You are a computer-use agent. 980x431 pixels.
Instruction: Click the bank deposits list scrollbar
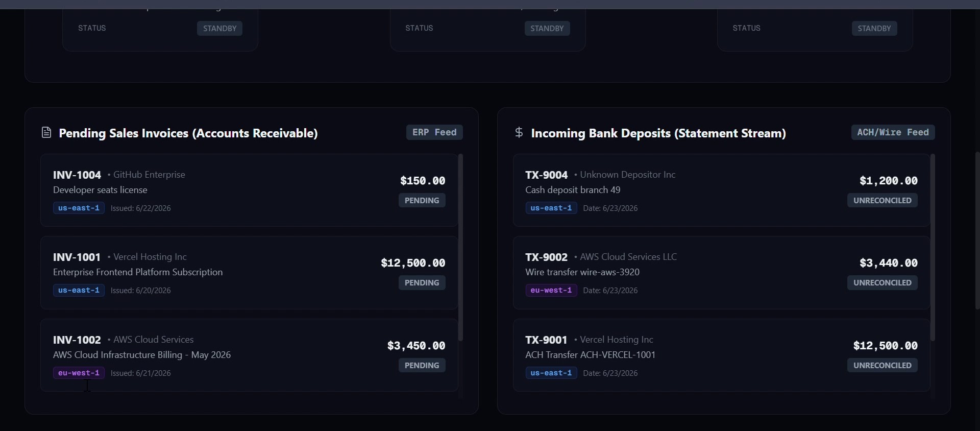click(933, 248)
